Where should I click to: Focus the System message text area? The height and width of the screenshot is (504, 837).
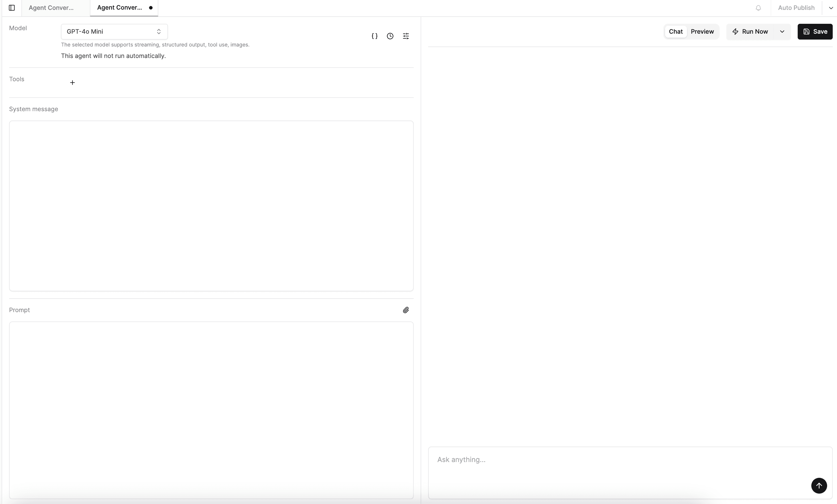pos(211,205)
